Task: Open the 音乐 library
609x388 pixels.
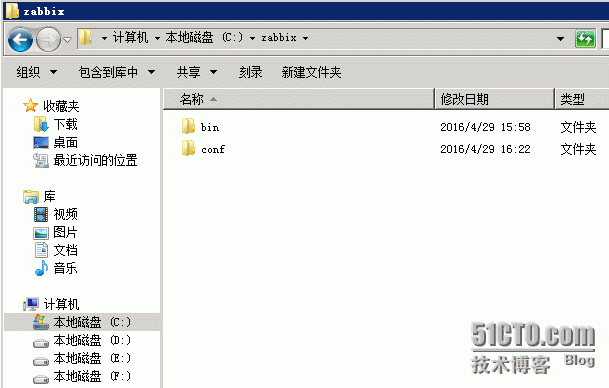Action: [65, 268]
